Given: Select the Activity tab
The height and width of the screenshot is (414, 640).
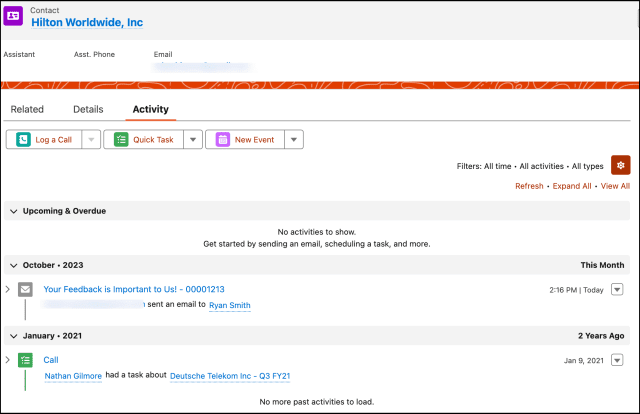Looking at the screenshot, I should point(151,109).
